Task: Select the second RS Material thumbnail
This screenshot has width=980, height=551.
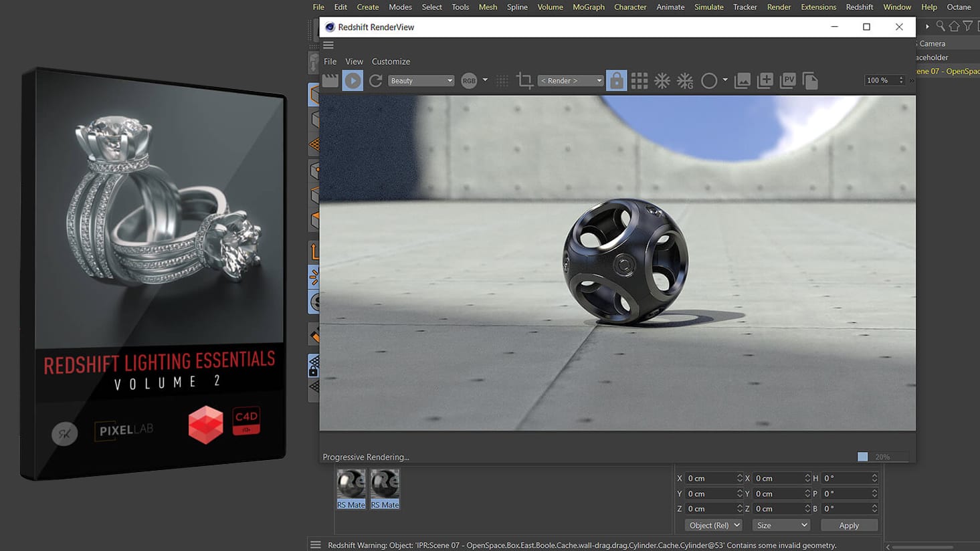Action: pyautogui.click(x=385, y=489)
